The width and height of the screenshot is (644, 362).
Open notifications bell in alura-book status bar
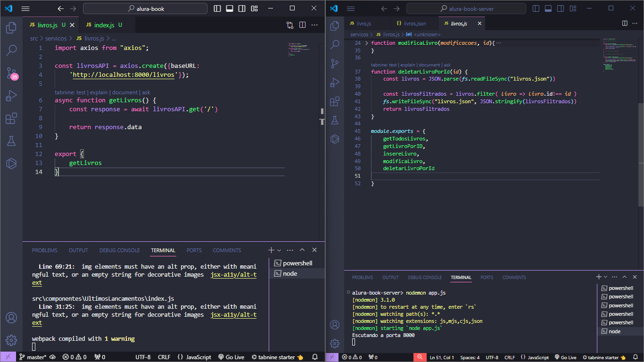click(x=315, y=357)
